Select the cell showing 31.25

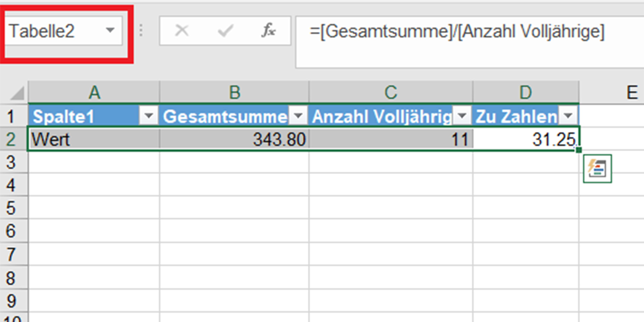click(x=525, y=139)
